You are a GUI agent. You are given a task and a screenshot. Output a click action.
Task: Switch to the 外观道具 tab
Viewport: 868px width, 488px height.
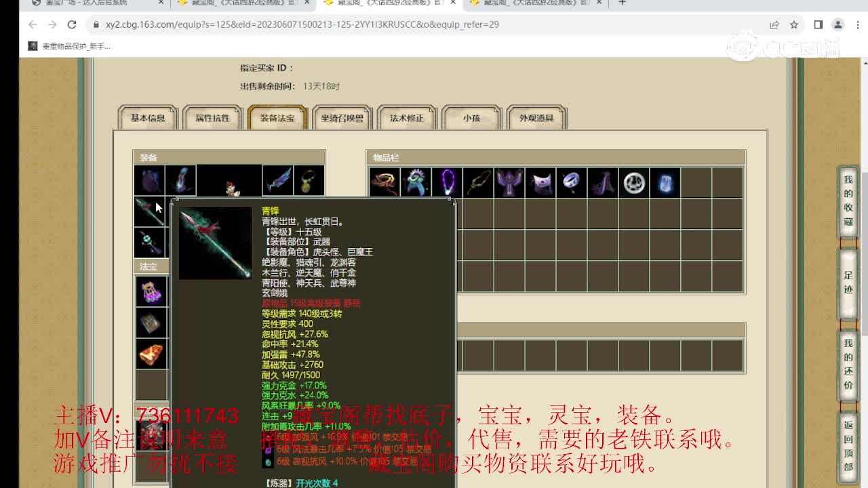(536, 118)
